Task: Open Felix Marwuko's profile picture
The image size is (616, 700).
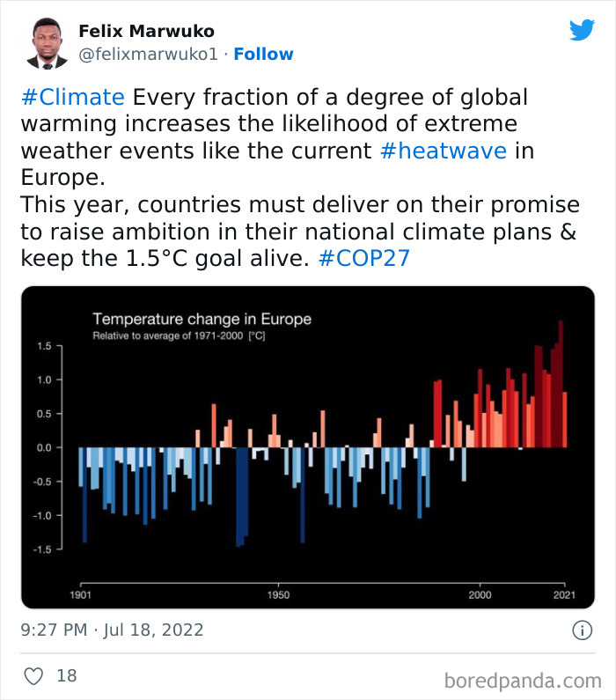Action: tap(46, 43)
